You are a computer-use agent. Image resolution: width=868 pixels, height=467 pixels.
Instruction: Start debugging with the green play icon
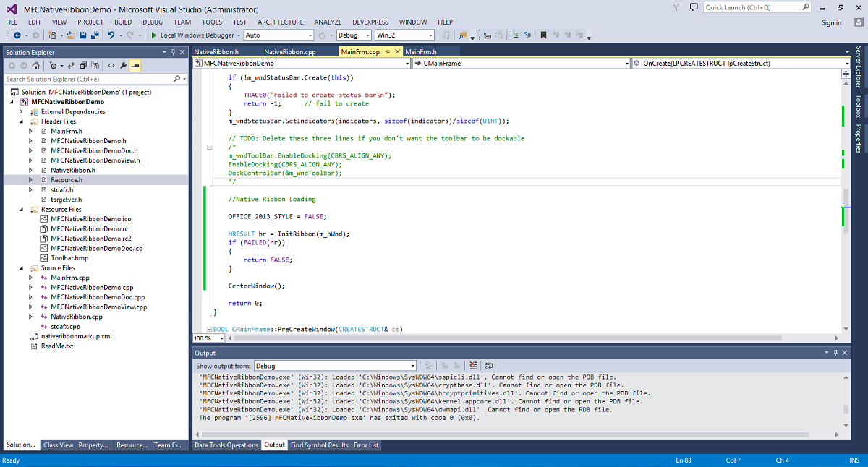(153, 35)
